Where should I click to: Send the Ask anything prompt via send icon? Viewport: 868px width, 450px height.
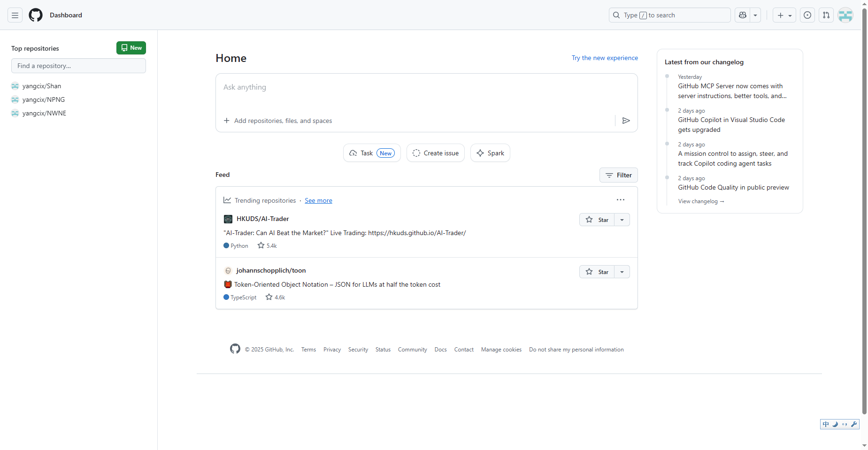tap(626, 120)
